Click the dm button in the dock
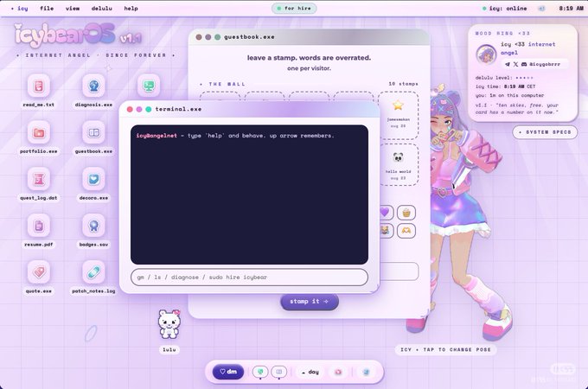This screenshot has width=588, height=389. pos(228,372)
